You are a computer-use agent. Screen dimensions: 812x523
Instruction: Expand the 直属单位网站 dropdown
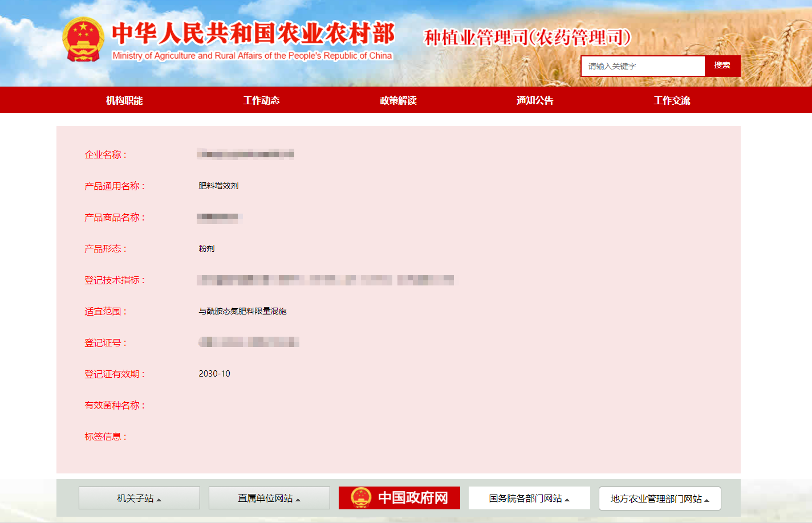pyautogui.click(x=269, y=497)
